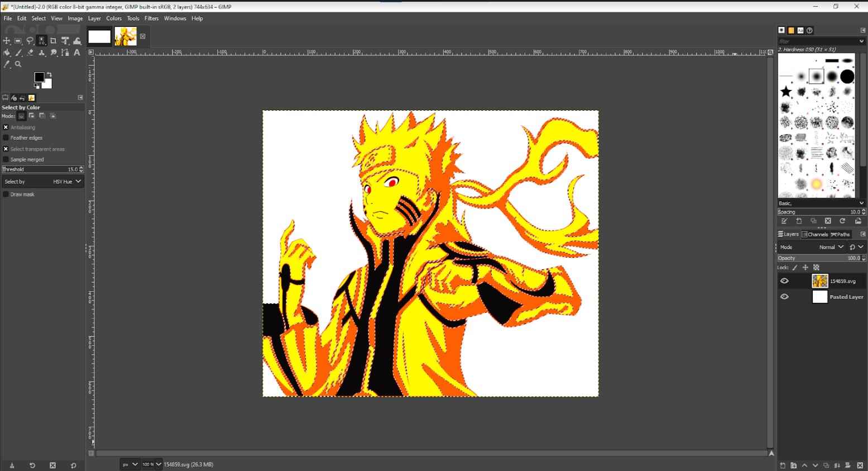Select the Move tool
This screenshot has height=471, width=868.
(7, 41)
